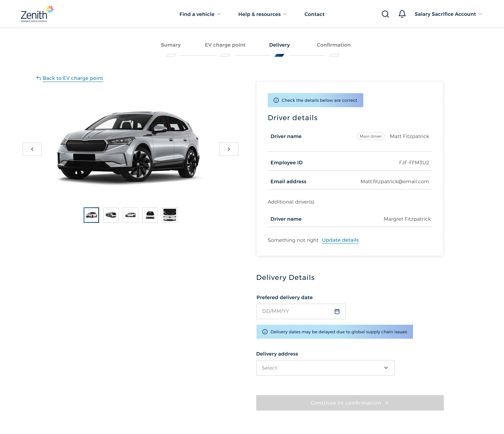
Task: Open the Salary Sacrifice Account dropdown
Action: click(448, 14)
